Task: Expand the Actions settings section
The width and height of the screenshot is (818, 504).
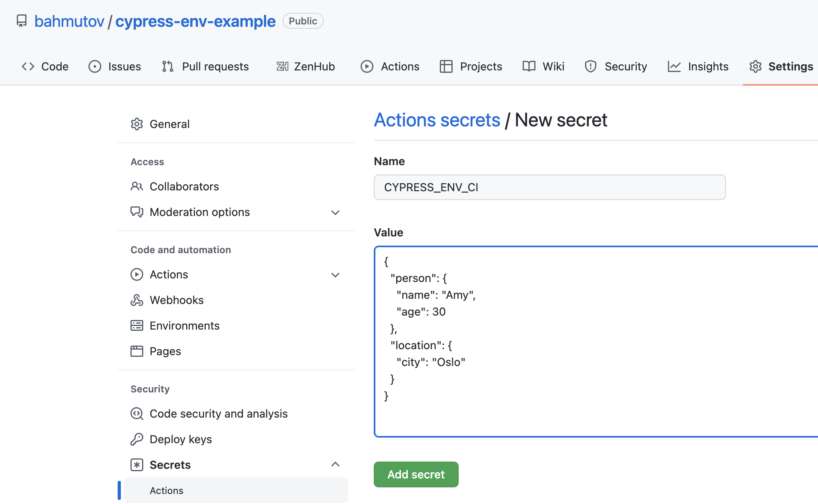Action: click(x=335, y=275)
